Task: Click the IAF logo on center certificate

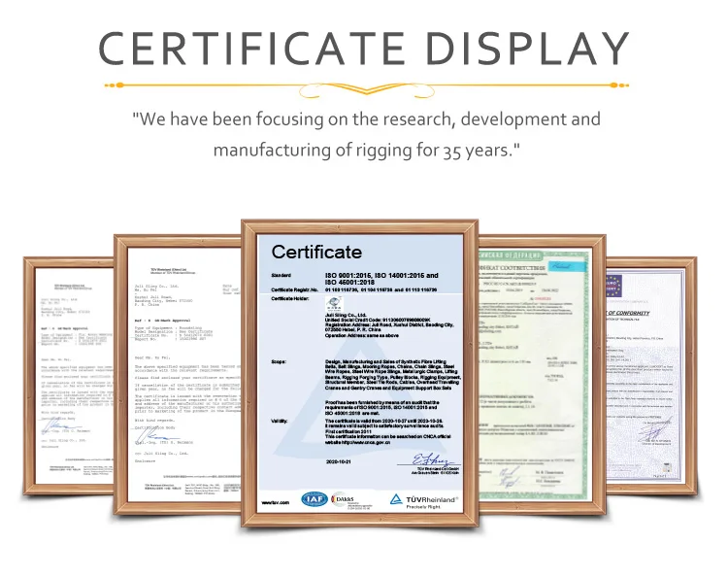Action: coord(314,500)
